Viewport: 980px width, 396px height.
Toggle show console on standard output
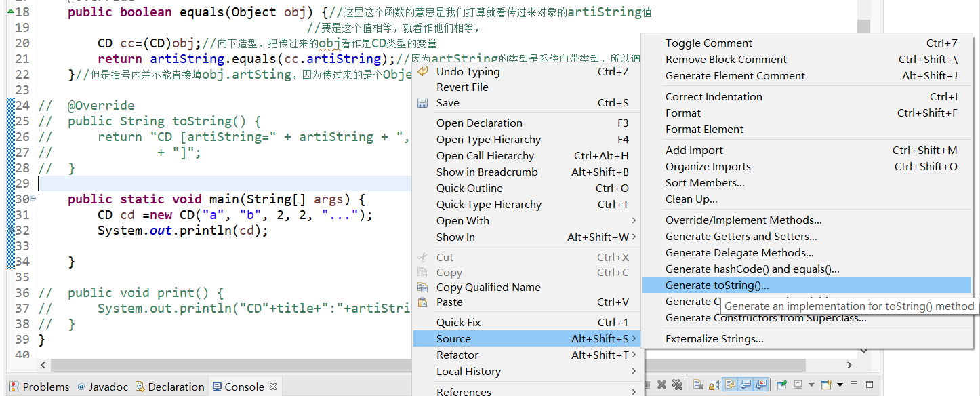[746, 385]
